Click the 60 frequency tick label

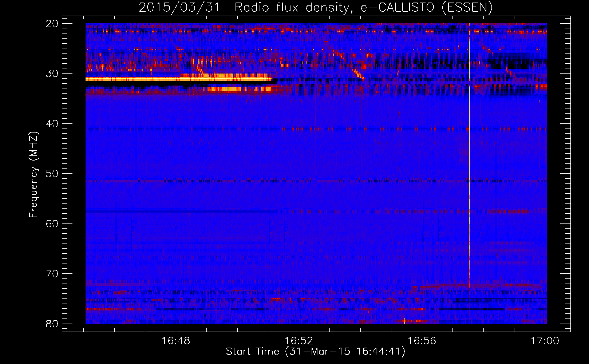click(52, 223)
